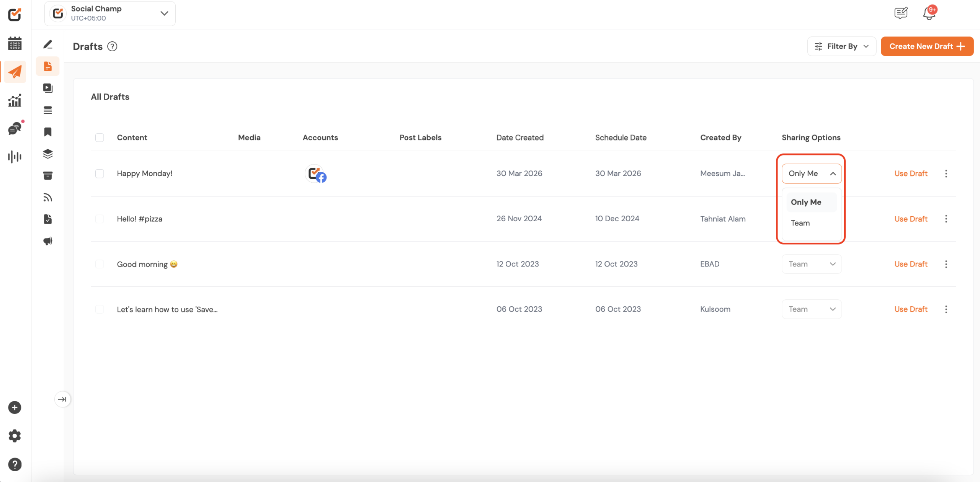
Task: Toggle the select-all checkbox in table header
Action: pyautogui.click(x=100, y=137)
